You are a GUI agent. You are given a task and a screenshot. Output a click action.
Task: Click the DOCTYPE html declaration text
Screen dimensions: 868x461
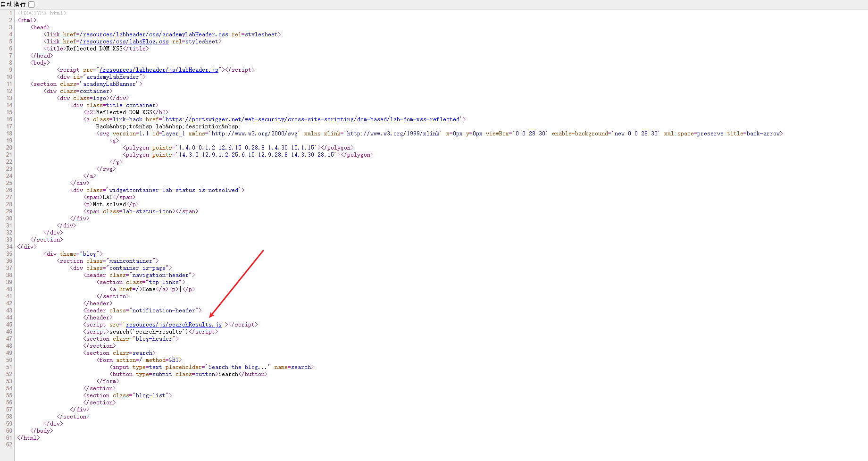pyautogui.click(x=42, y=13)
